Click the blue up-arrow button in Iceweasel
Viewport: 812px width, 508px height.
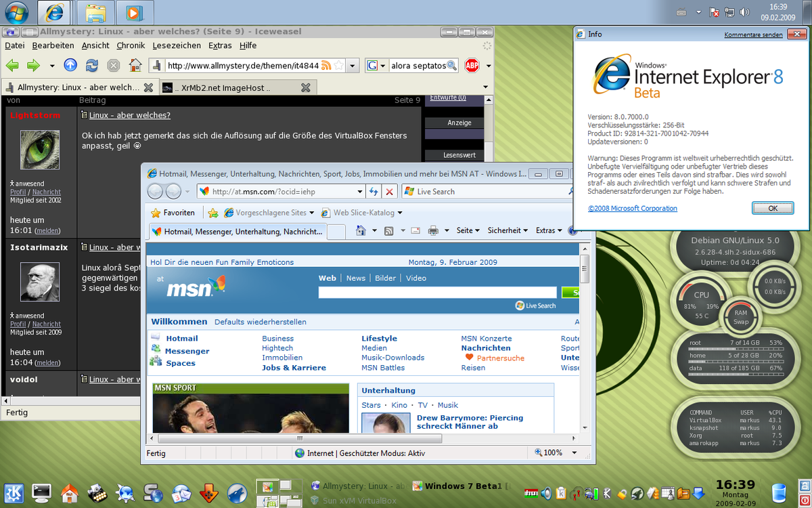coord(70,66)
